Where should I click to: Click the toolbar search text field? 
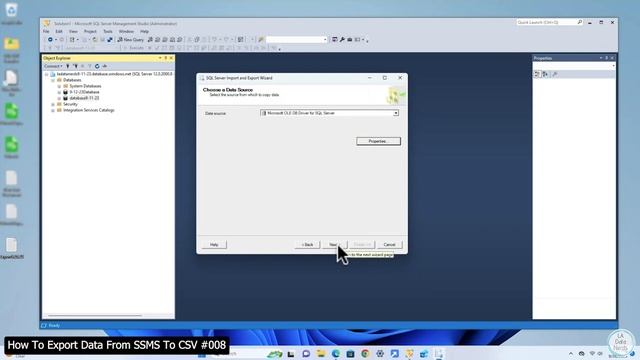(x=294, y=40)
